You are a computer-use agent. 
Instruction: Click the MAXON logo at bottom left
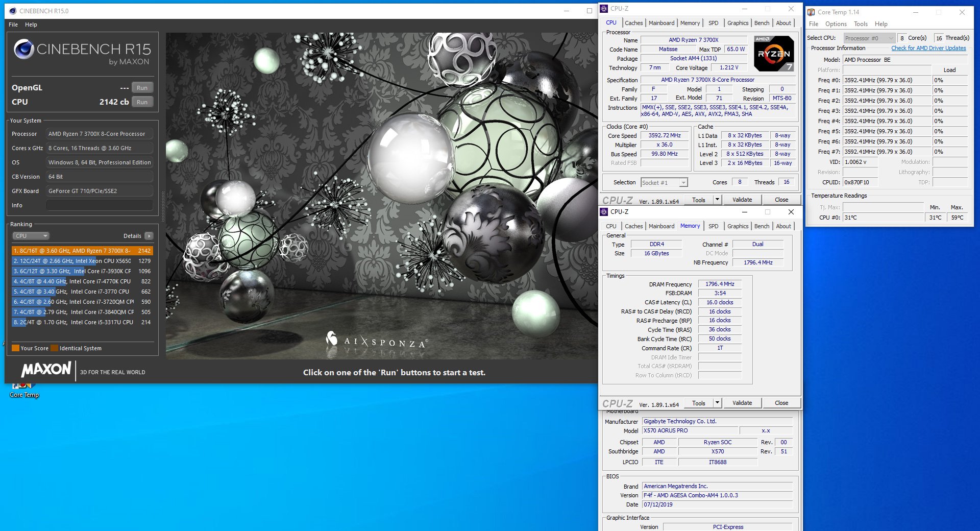[x=46, y=369]
